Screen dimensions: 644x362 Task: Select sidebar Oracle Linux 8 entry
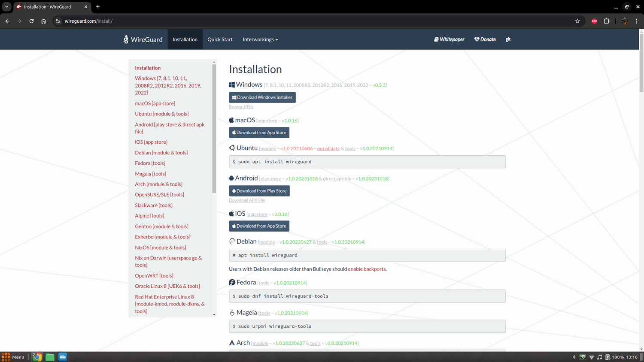pyautogui.click(x=167, y=286)
